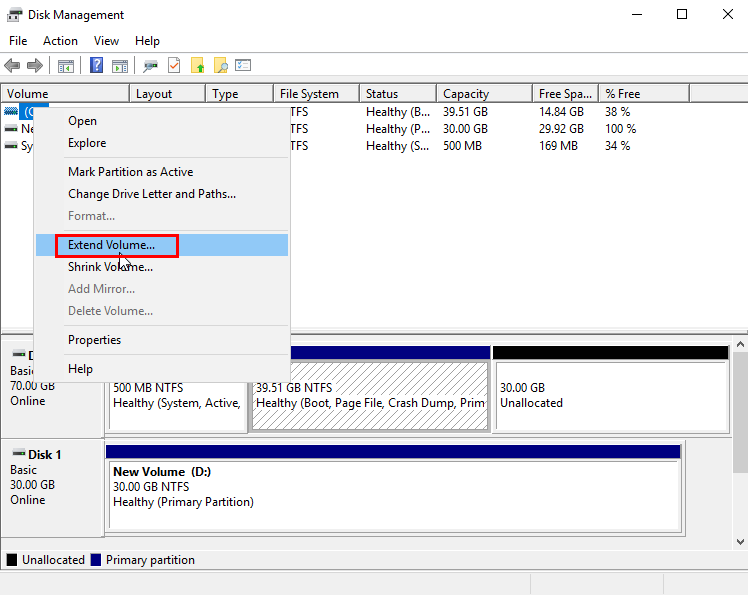Click the New Volume row disk icon
This screenshot has height=595, width=748.
pyautogui.click(x=11, y=129)
